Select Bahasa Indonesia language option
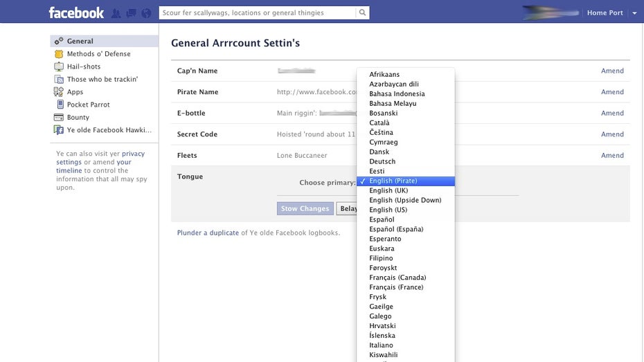Viewport: 644px width, 362px height. pyautogui.click(x=406, y=93)
